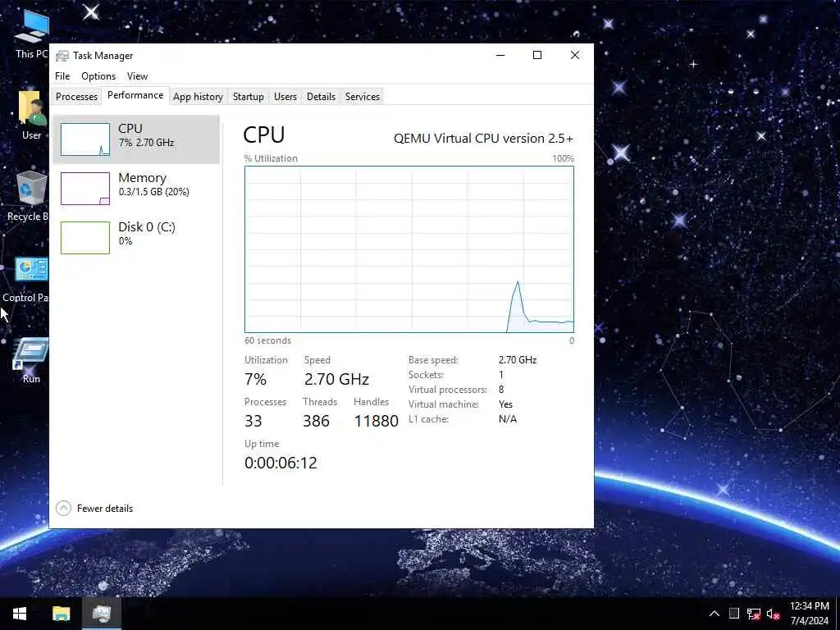Select the Performance tab

click(135, 95)
